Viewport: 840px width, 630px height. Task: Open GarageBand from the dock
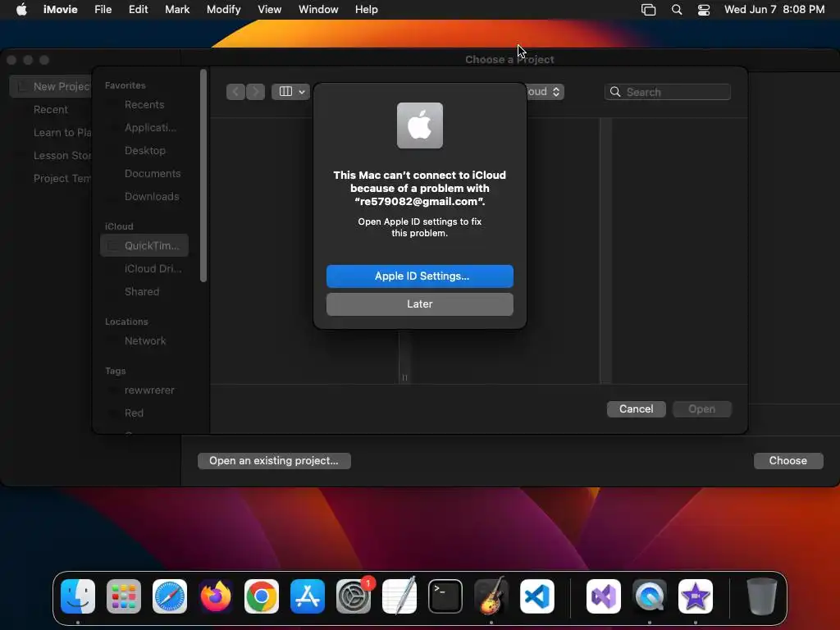tap(491, 596)
